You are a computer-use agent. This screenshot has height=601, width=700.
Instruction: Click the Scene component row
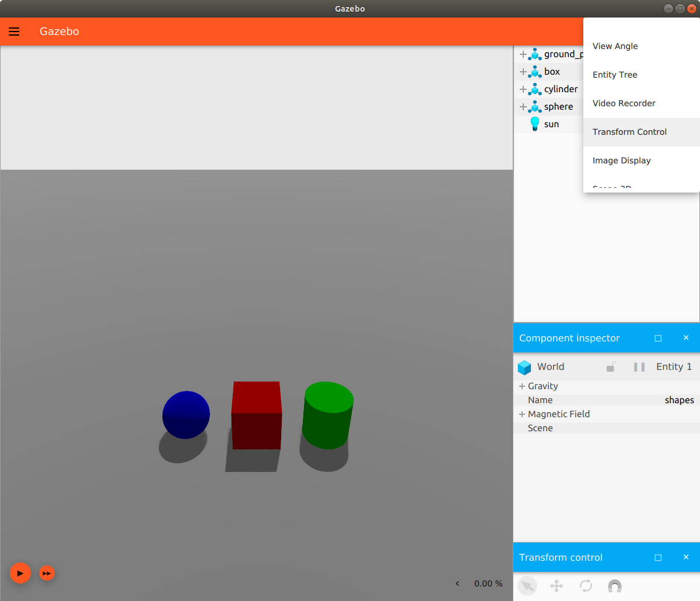click(607, 428)
